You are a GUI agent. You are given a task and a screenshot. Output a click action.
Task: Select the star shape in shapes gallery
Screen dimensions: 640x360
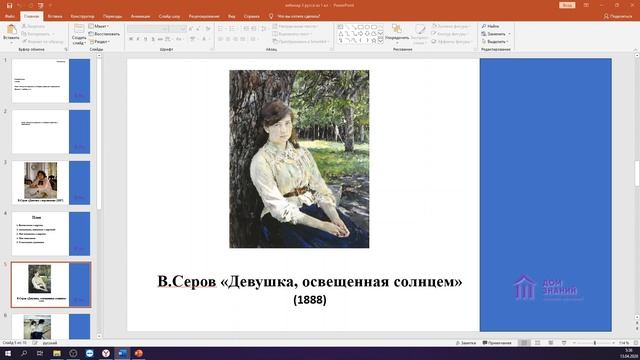point(373,40)
